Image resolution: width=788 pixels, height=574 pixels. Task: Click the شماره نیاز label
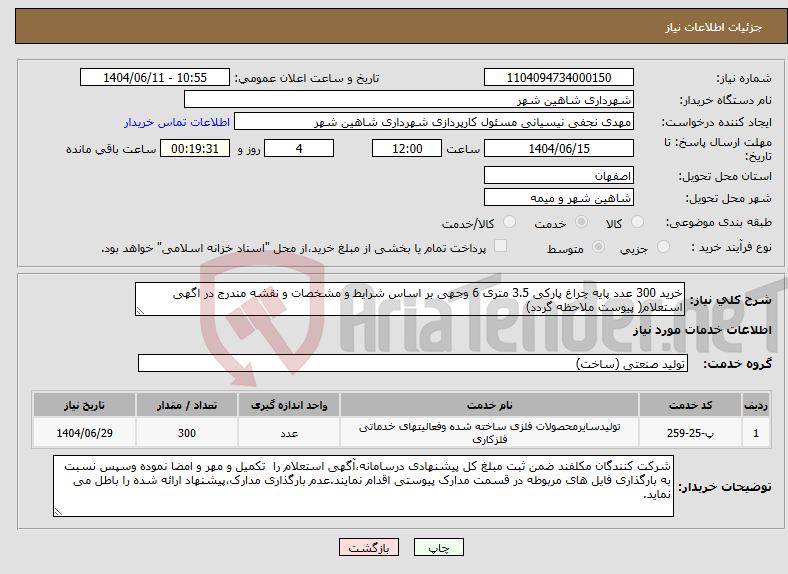coord(744,78)
